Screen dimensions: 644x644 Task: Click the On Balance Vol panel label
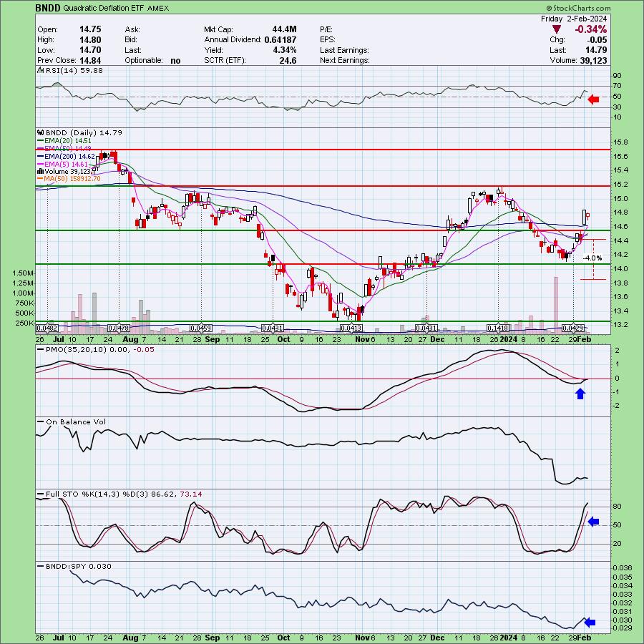[x=72, y=421]
